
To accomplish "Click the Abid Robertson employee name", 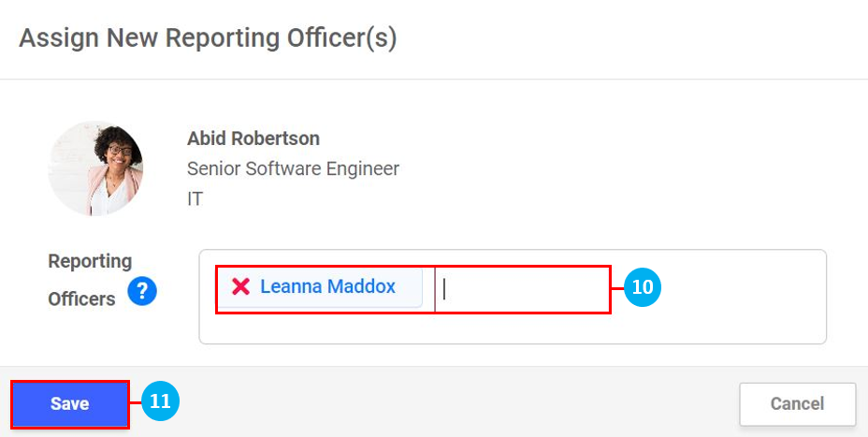I will click(253, 138).
